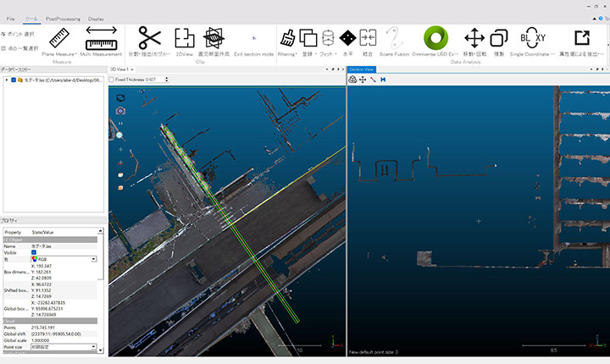Open the フィット dropdown arrow

pyautogui.click(x=335, y=54)
